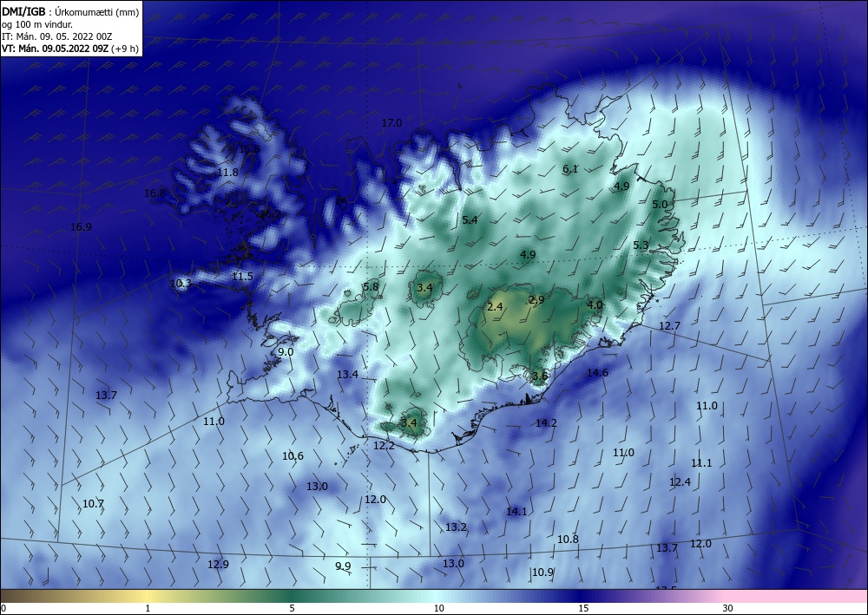
Task: Click the color scale tick label 5
Action: point(293,608)
